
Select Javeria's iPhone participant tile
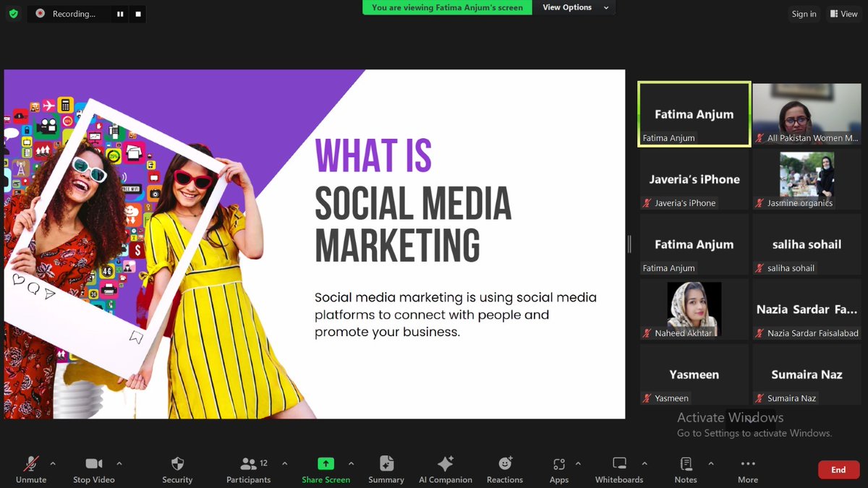click(x=694, y=179)
